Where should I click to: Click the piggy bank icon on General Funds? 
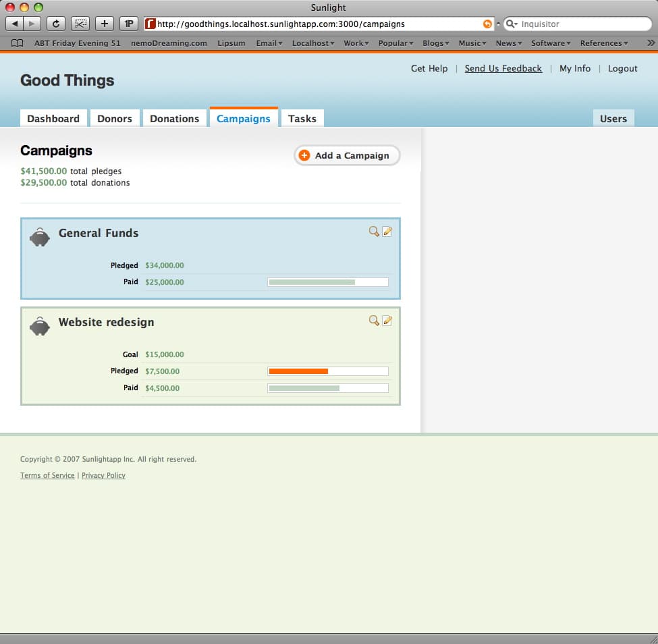pos(39,237)
